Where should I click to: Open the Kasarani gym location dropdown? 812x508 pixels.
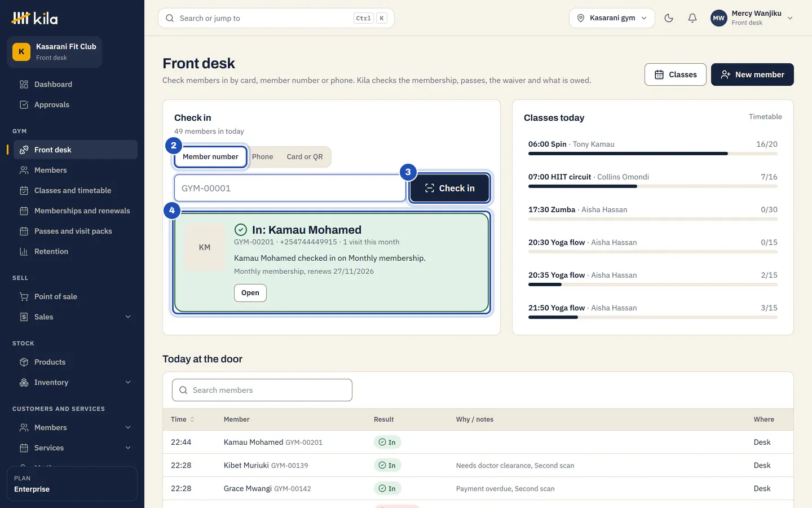pos(612,18)
